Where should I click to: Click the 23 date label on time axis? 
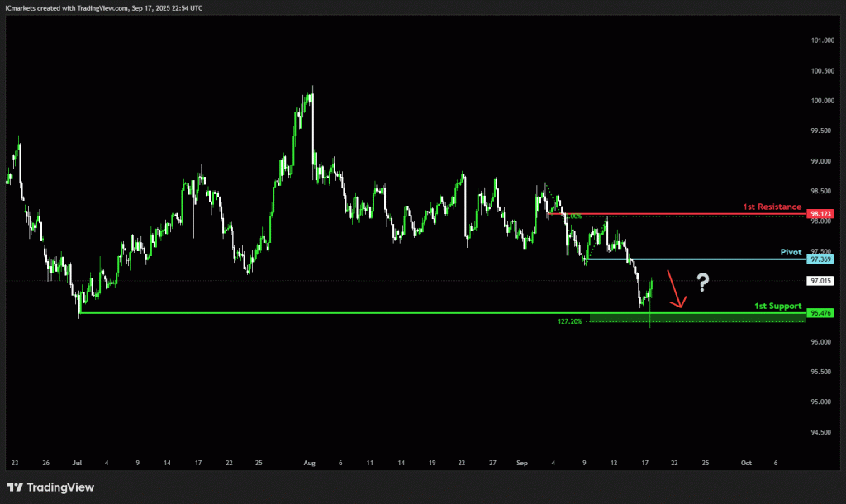[15, 463]
